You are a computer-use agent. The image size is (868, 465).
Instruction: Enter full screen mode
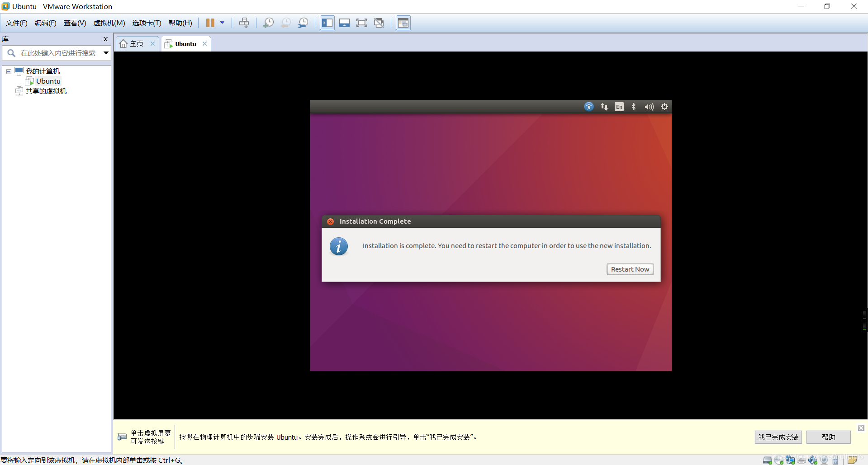[361, 23]
